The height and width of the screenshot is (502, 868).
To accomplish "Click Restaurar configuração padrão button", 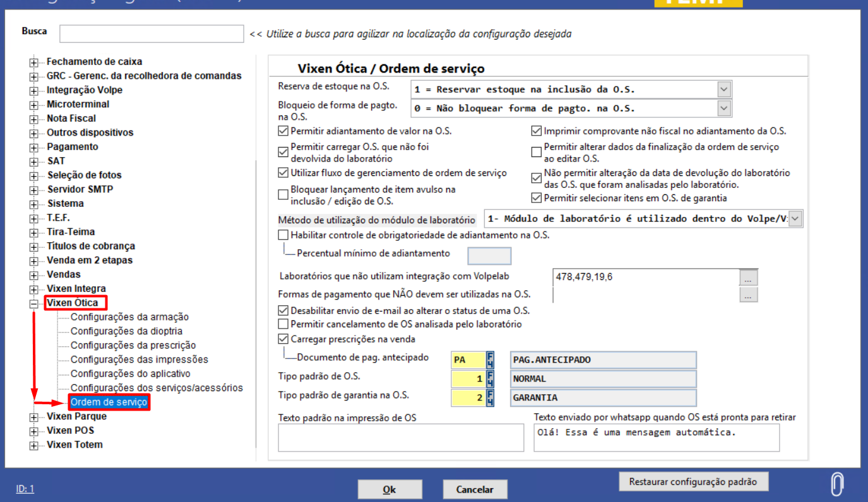I will 693,482.
